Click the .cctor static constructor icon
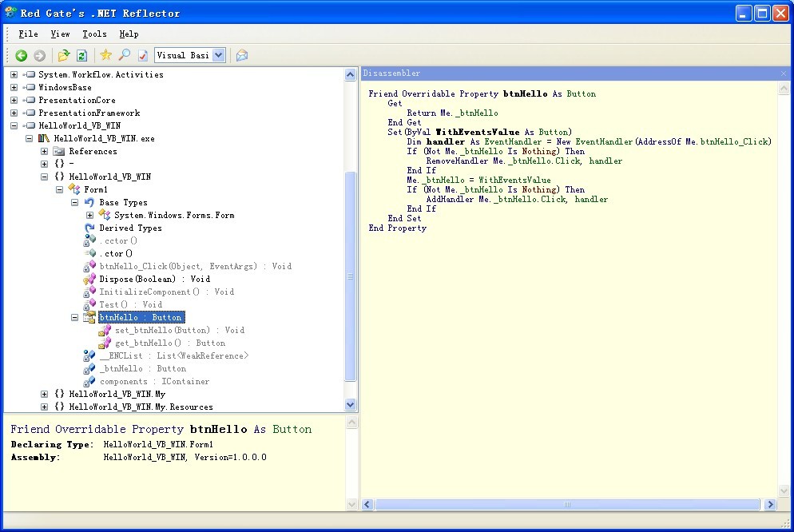Viewport: 794px width, 532px height. [89, 240]
